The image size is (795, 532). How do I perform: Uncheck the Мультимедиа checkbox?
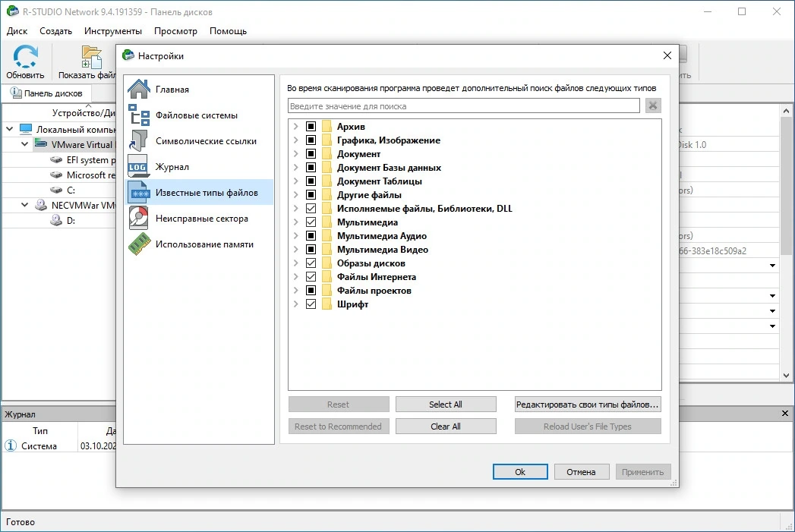(311, 222)
